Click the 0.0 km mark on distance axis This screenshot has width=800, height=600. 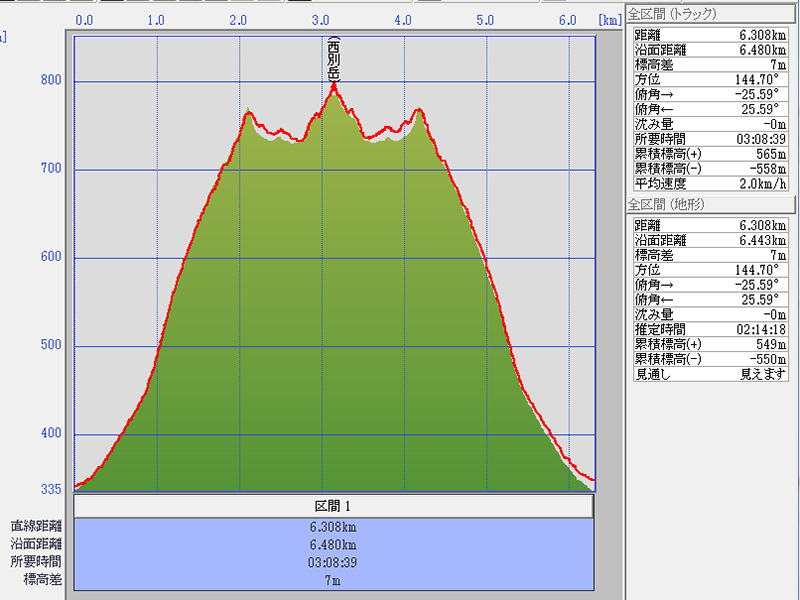[x=85, y=20]
